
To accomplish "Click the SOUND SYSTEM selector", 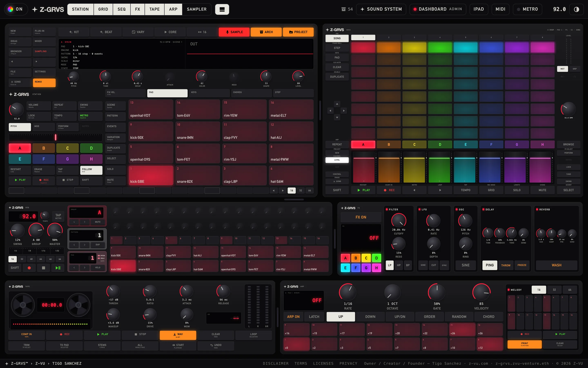I will coord(381,9).
